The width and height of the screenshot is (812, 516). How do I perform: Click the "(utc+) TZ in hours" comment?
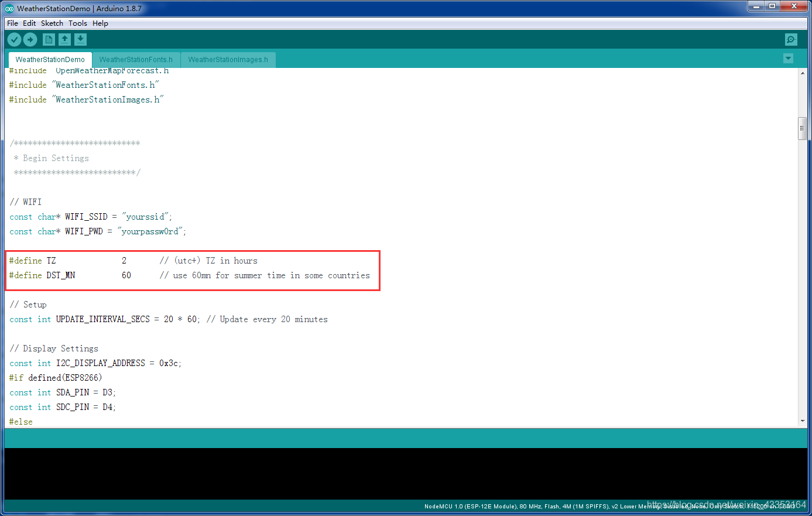click(208, 261)
